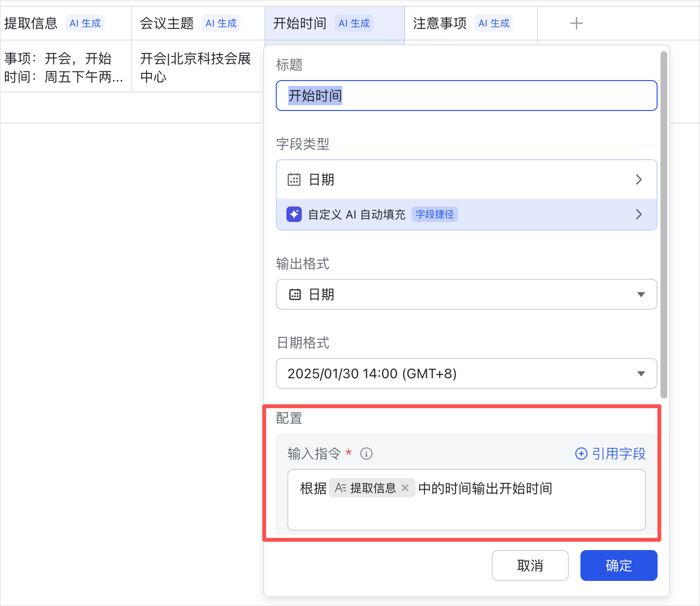The image size is (700, 606).
Task: Select the 会议主题 column header
Action: pos(166,23)
